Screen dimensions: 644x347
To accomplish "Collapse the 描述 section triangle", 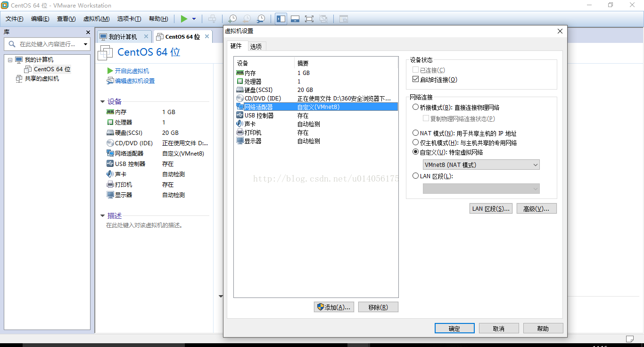I will [102, 215].
